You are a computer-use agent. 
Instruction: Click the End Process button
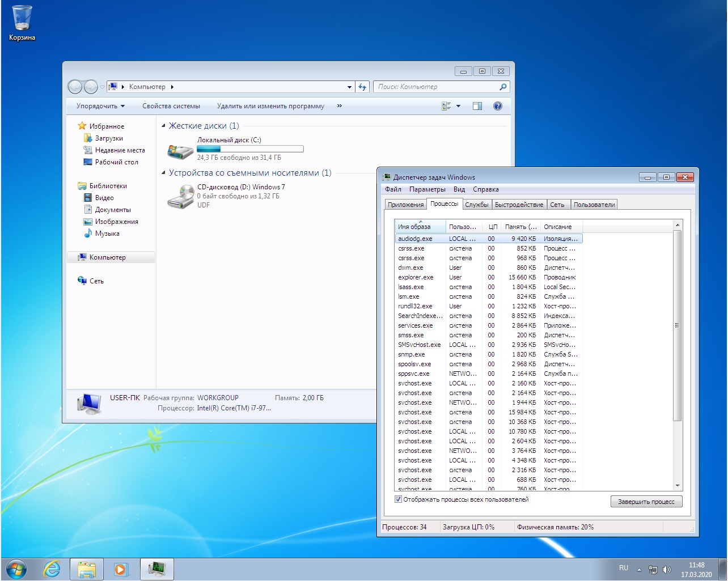[646, 502]
